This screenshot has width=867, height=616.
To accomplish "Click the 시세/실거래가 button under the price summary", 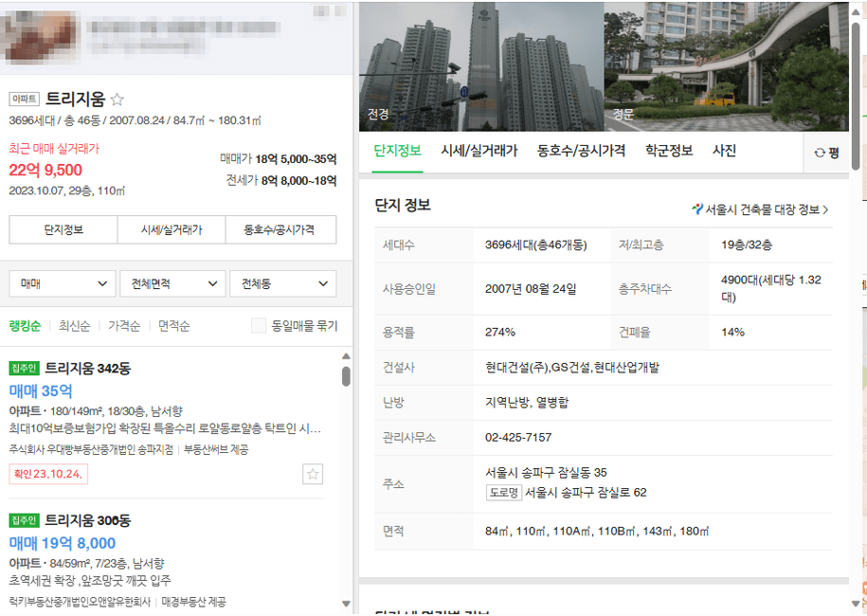I will pos(172,229).
